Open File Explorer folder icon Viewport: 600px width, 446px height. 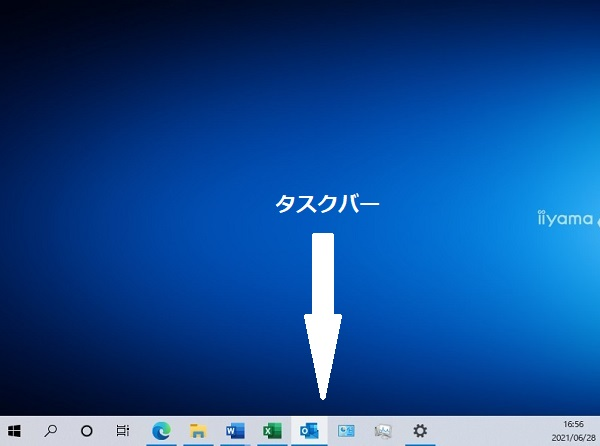pos(198,431)
